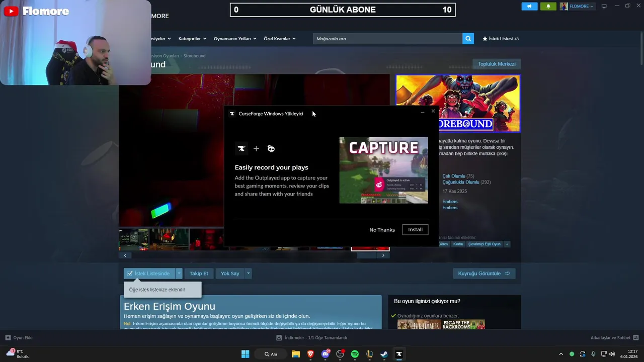Image resolution: width=644 pixels, height=362 pixels.
Task: Expand the Yok Say dropdown arrow
Action: pyautogui.click(x=248, y=274)
